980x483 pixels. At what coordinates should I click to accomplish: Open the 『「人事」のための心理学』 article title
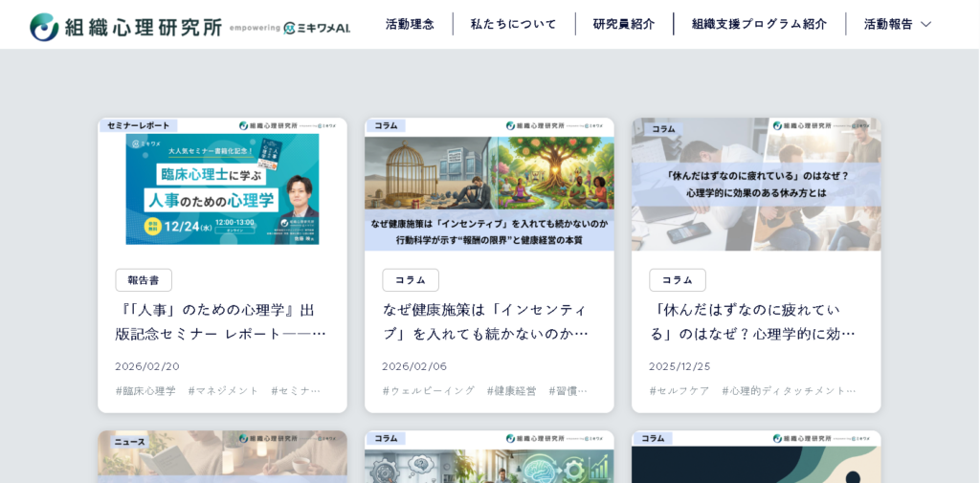coord(221,321)
